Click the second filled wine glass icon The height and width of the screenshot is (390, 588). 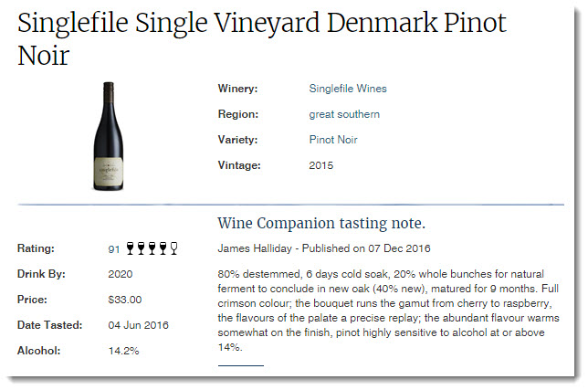click(x=141, y=248)
